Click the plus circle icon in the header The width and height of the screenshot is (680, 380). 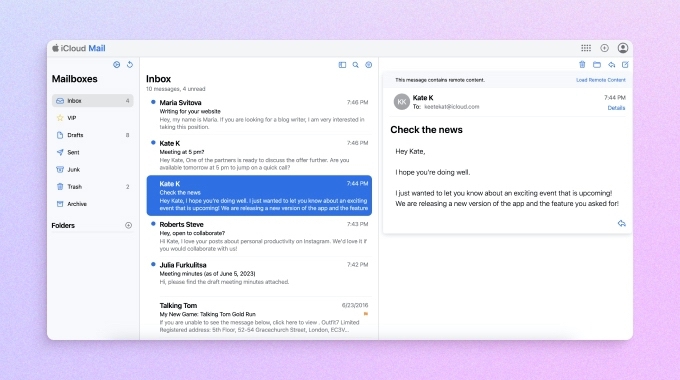pos(604,48)
